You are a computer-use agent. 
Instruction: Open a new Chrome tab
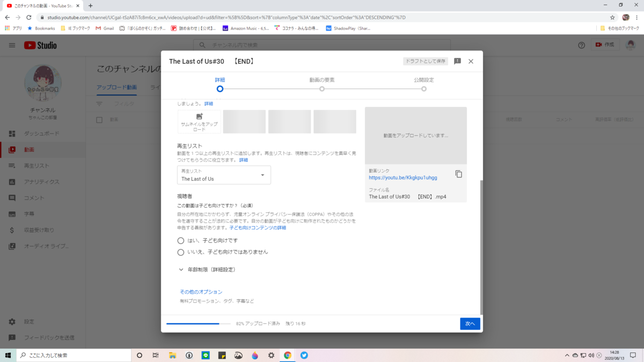coord(90,5)
